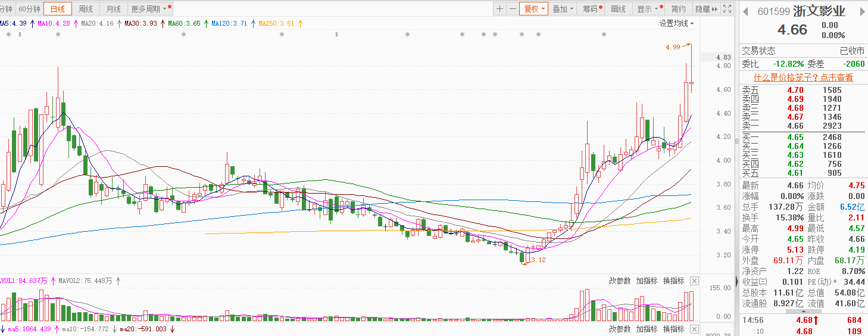This screenshot has width=868, height=336.
Task: Toggle fullscreen chart icon
Action: (x=727, y=9)
